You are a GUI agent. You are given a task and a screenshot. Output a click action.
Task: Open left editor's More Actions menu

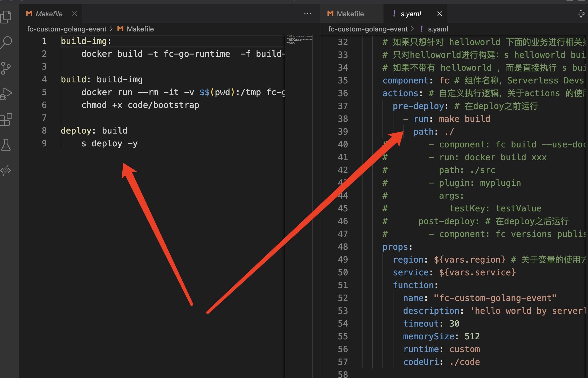(x=307, y=14)
